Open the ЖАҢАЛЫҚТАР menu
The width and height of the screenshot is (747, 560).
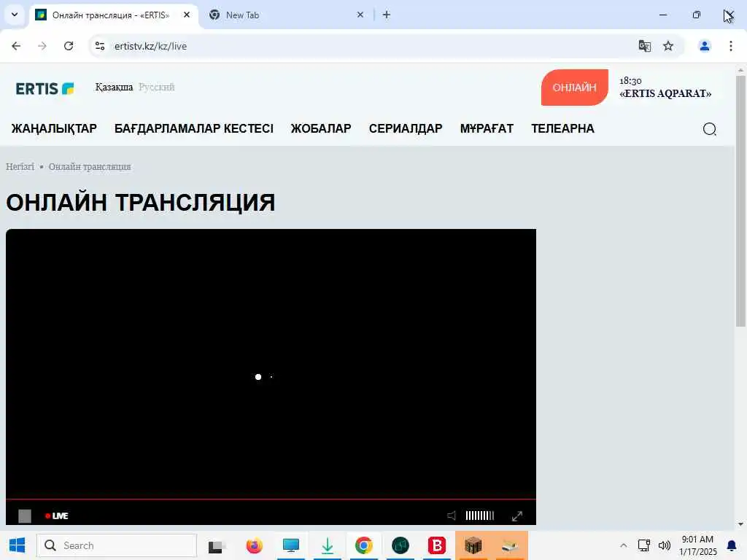click(x=54, y=128)
